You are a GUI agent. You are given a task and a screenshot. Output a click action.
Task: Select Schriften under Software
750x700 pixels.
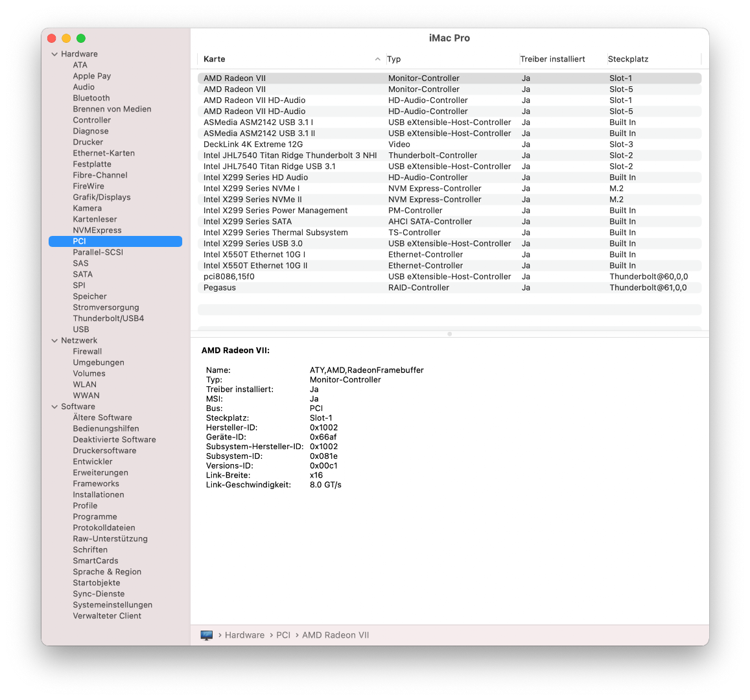(x=90, y=550)
